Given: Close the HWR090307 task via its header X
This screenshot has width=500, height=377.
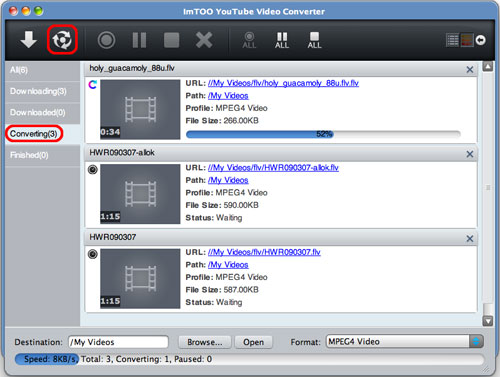Looking at the screenshot, I should point(470,239).
